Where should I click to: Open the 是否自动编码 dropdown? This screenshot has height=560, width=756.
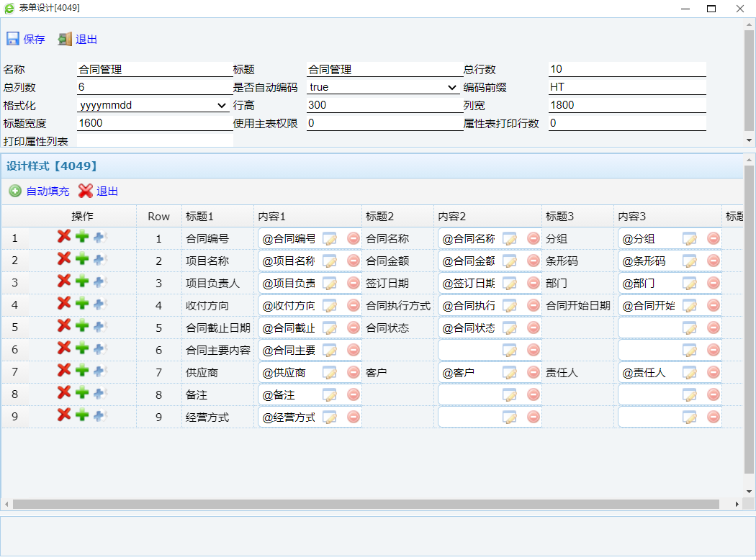[383, 87]
